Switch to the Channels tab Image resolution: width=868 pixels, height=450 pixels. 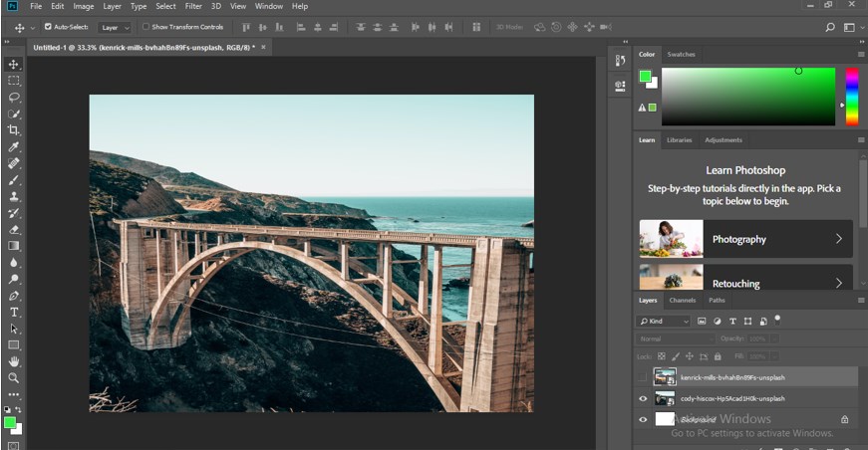tap(682, 300)
